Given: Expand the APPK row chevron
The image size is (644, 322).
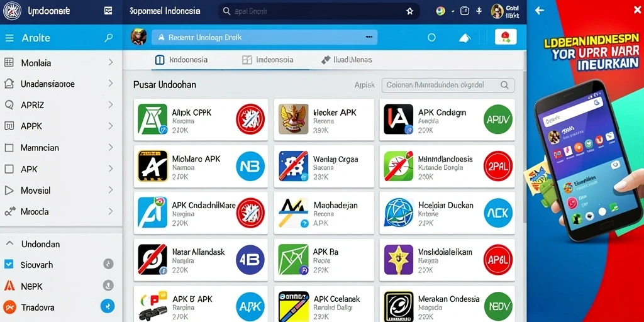Looking at the screenshot, I should [111, 126].
